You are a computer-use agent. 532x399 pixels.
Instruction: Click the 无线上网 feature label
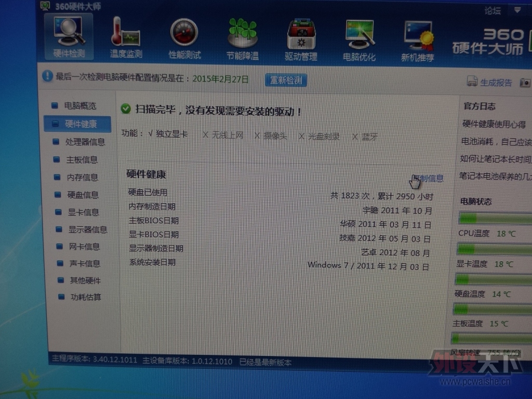[x=228, y=136]
